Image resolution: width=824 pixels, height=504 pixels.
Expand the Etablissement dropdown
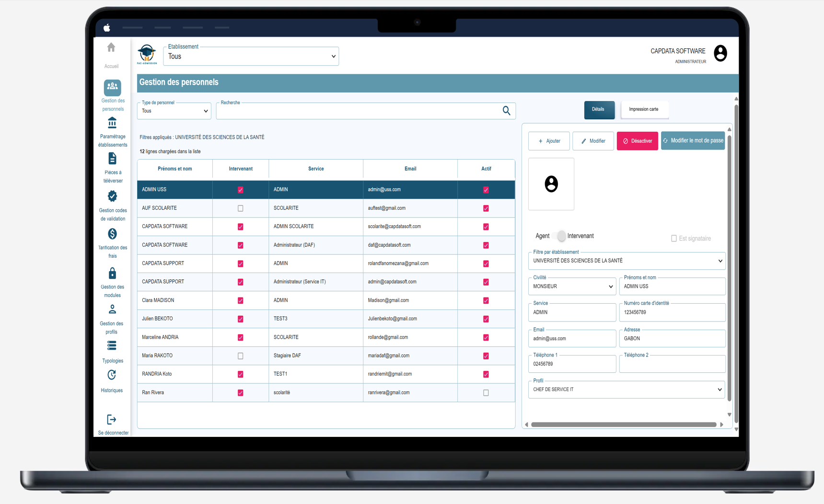pos(251,57)
